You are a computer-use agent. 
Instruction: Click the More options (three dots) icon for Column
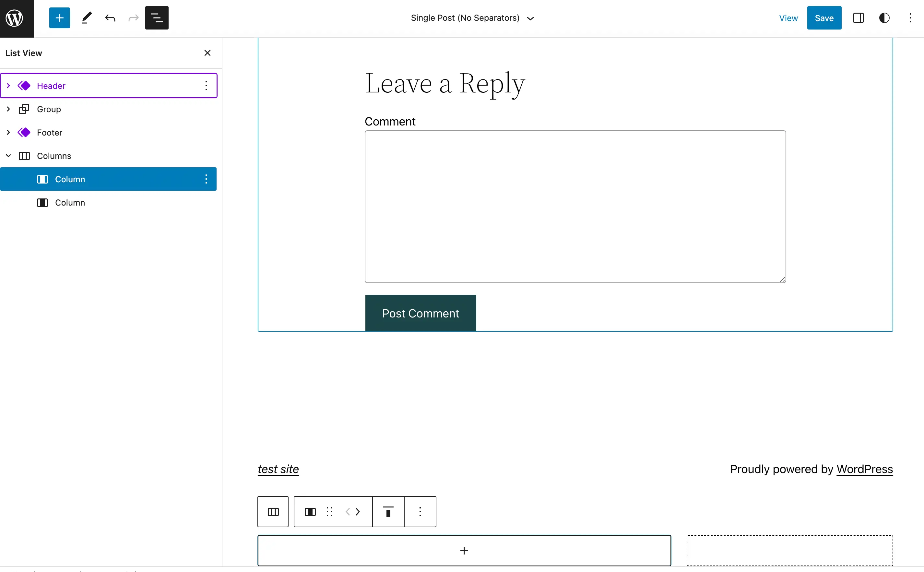click(x=206, y=179)
